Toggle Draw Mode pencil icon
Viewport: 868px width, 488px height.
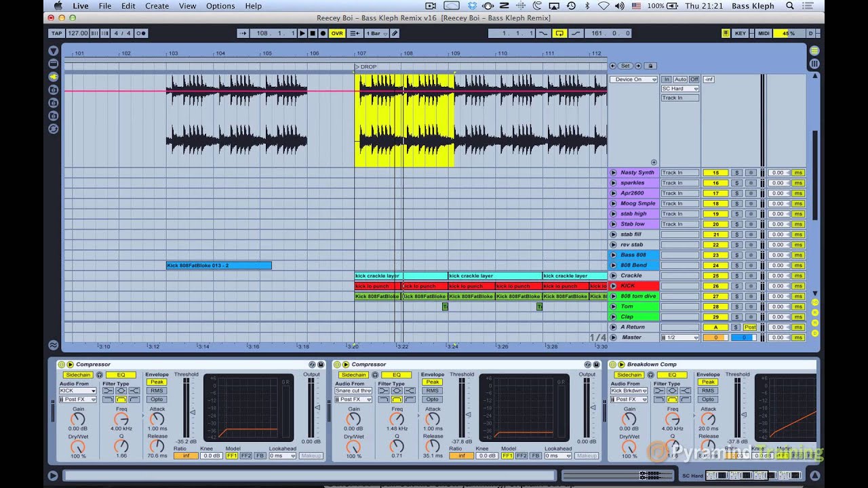395,33
